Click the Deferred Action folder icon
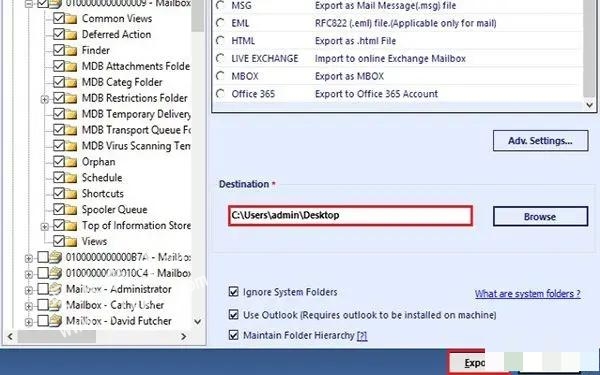The image size is (600, 375). (71, 35)
